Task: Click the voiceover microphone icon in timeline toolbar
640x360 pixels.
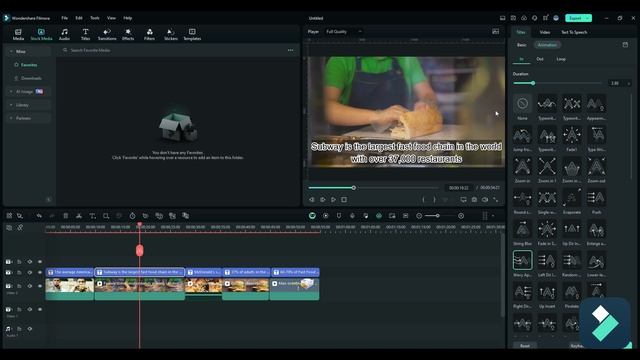Action: point(352,216)
